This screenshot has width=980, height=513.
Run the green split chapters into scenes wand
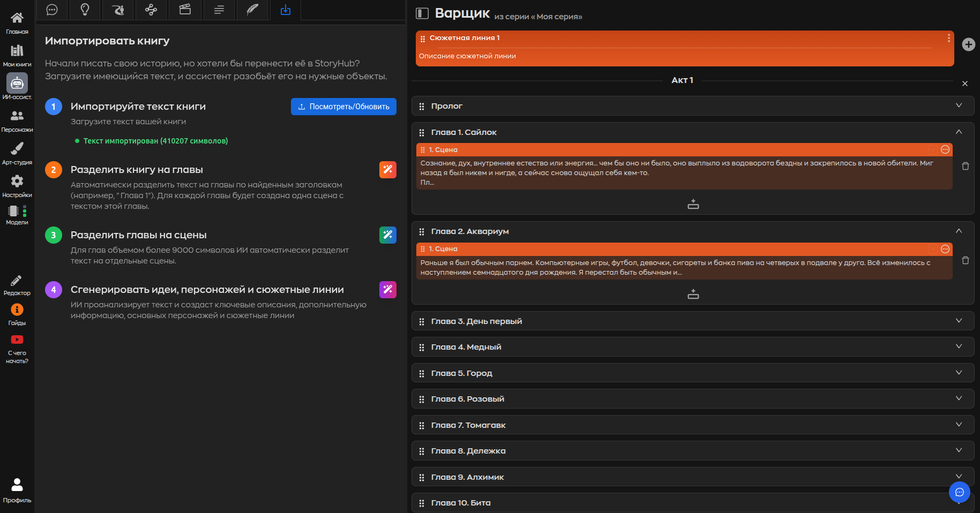(x=387, y=235)
